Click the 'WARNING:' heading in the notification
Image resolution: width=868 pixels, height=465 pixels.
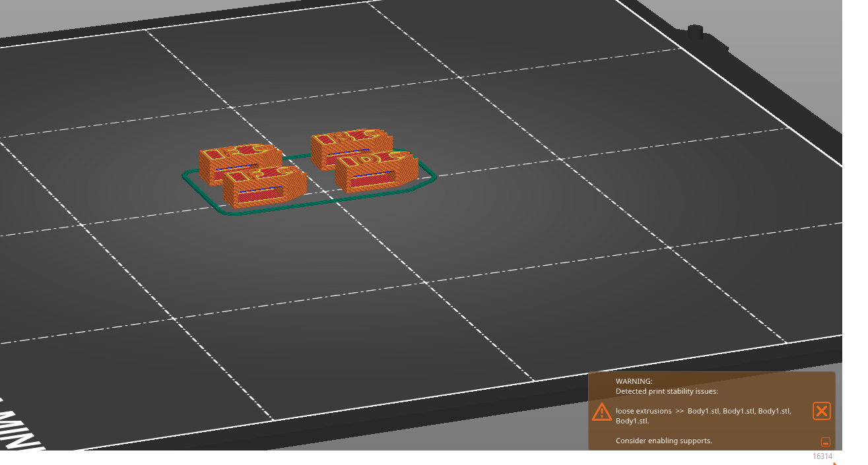(x=634, y=381)
